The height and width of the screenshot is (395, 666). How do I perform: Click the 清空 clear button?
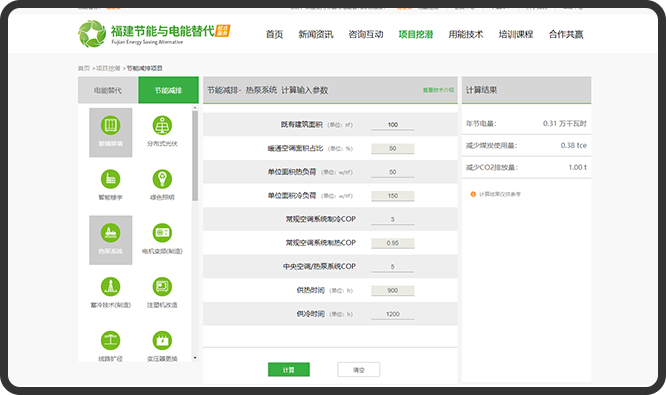pyautogui.click(x=359, y=370)
